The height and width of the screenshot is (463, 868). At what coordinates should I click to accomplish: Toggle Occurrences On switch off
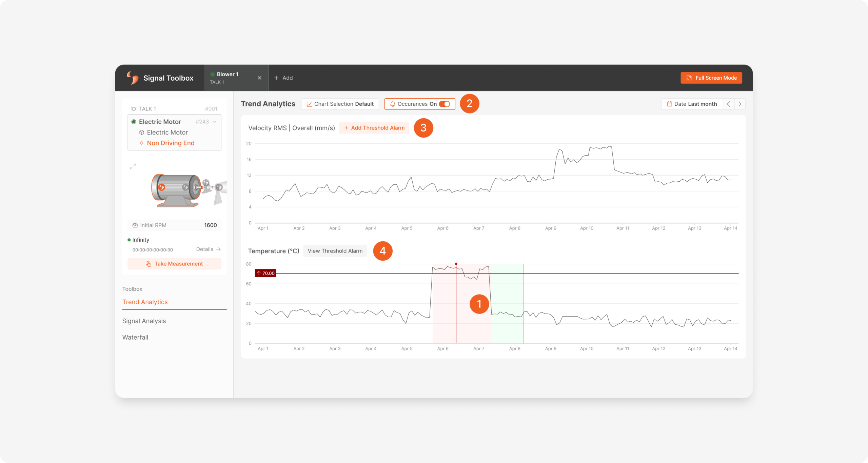[x=447, y=104]
